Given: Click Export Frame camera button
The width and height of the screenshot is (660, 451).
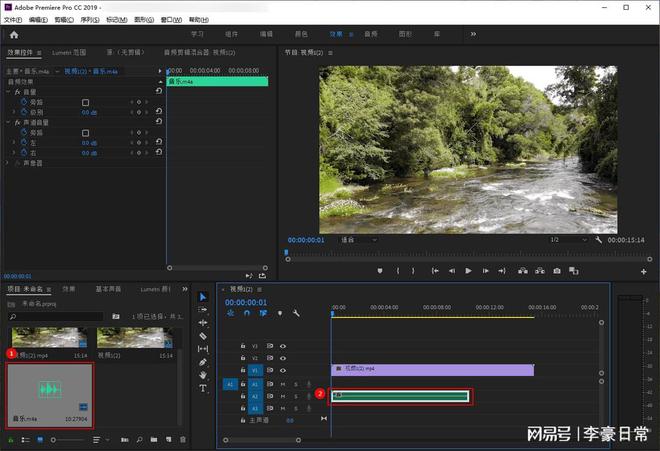Looking at the screenshot, I should pyautogui.click(x=557, y=271).
